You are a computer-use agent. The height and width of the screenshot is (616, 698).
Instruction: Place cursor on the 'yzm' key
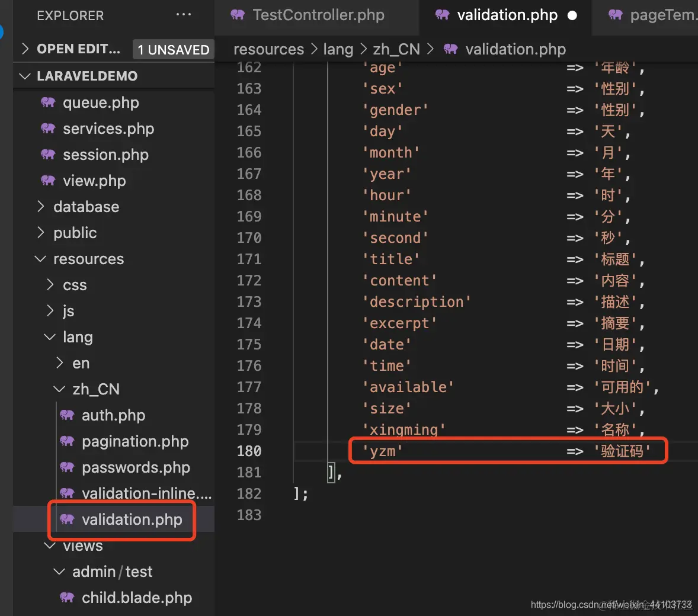[x=382, y=451]
